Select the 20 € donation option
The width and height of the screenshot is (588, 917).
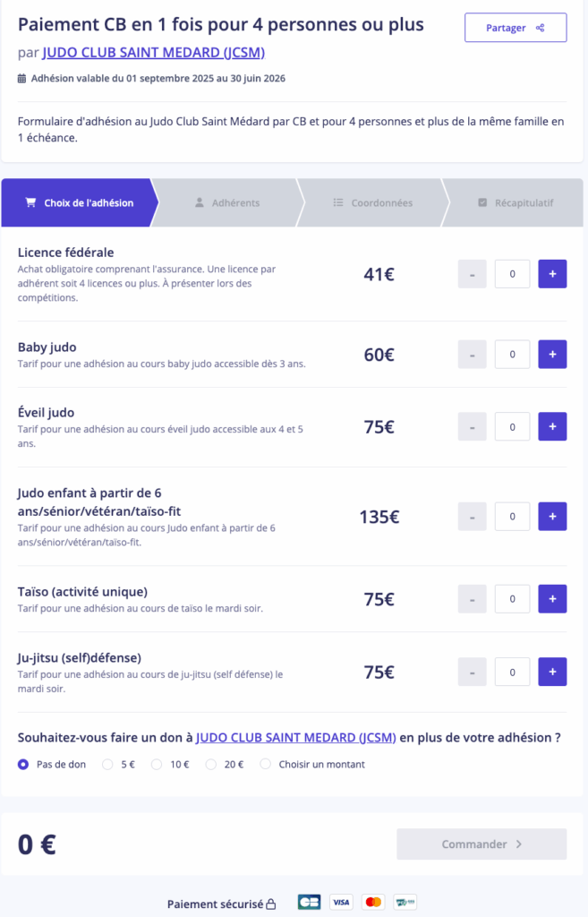(x=211, y=765)
